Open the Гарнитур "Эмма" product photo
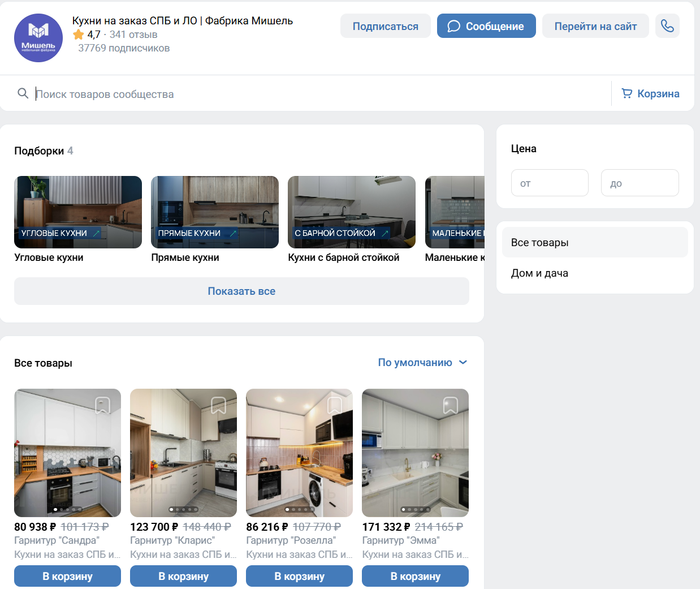The image size is (700, 589). (415, 453)
